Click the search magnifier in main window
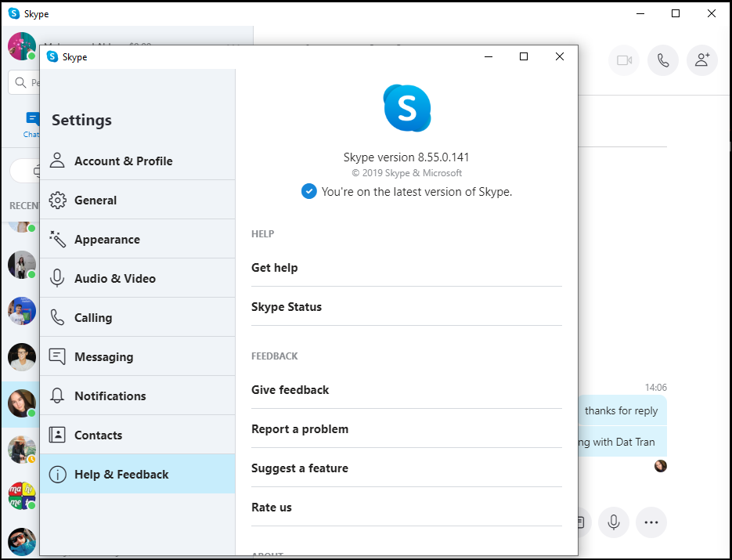 click(x=20, y=83)
